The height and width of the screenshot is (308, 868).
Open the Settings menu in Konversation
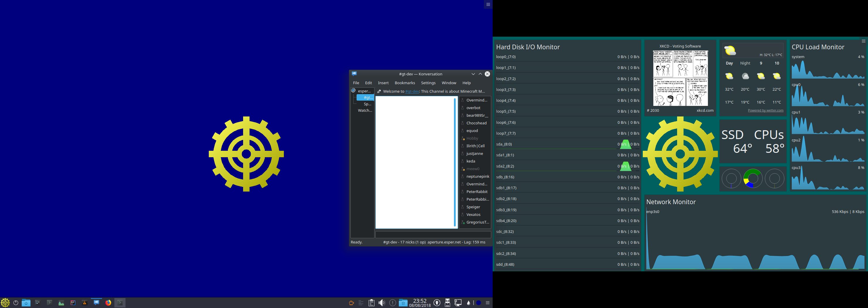428,83
